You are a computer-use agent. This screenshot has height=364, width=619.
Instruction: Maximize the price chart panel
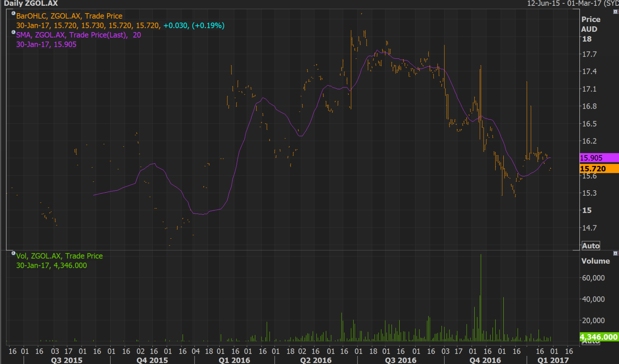click(x=616, y=12)
